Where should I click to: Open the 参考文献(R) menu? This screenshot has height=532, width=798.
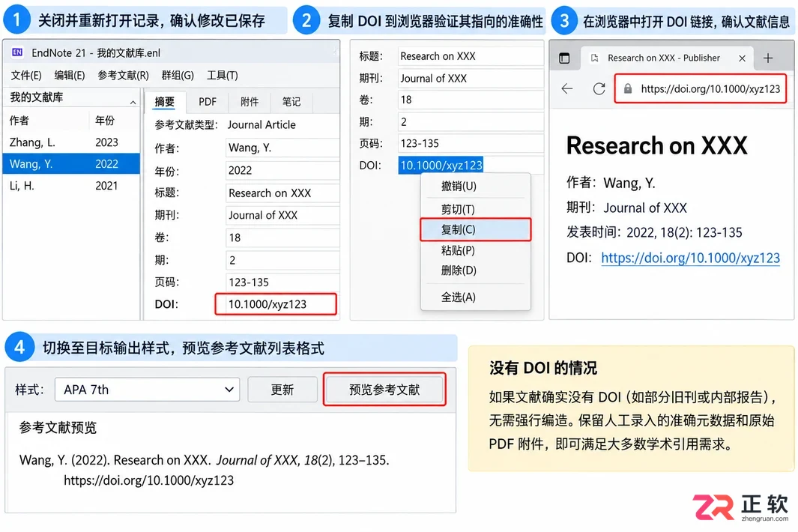tap(123, 76)
